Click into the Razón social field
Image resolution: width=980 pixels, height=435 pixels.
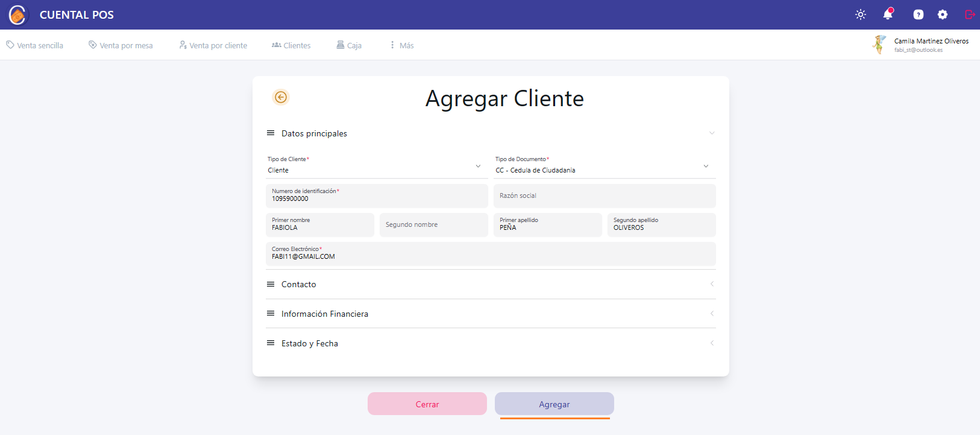tap(604, 196)
